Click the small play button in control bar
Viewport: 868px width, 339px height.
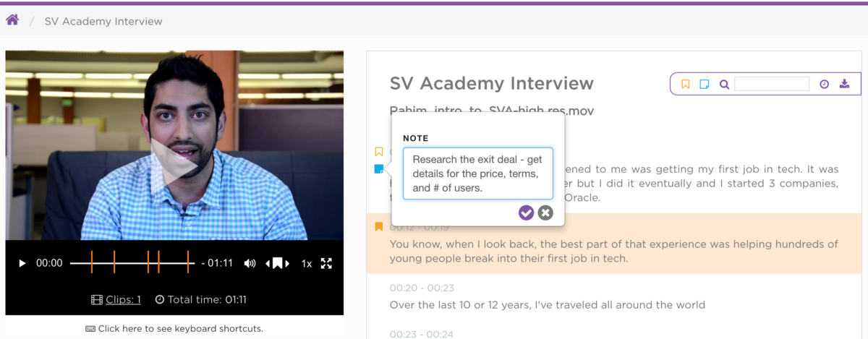22,263
